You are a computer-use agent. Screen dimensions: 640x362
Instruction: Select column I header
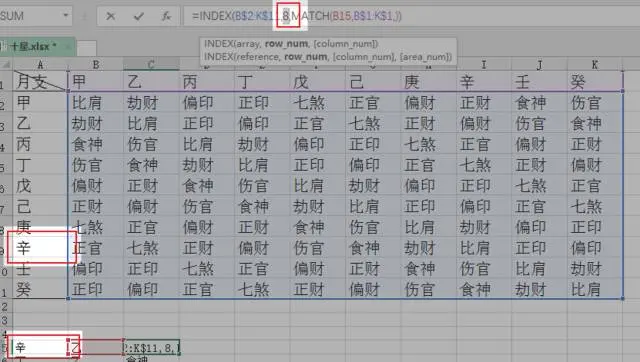(x=484, y=64)
